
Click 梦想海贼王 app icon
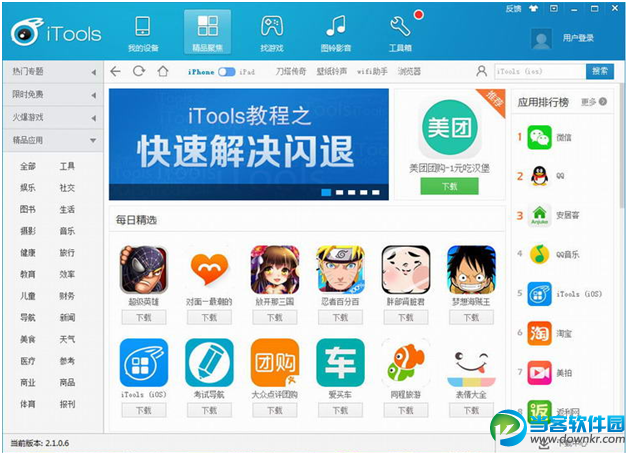pos(471,270)
